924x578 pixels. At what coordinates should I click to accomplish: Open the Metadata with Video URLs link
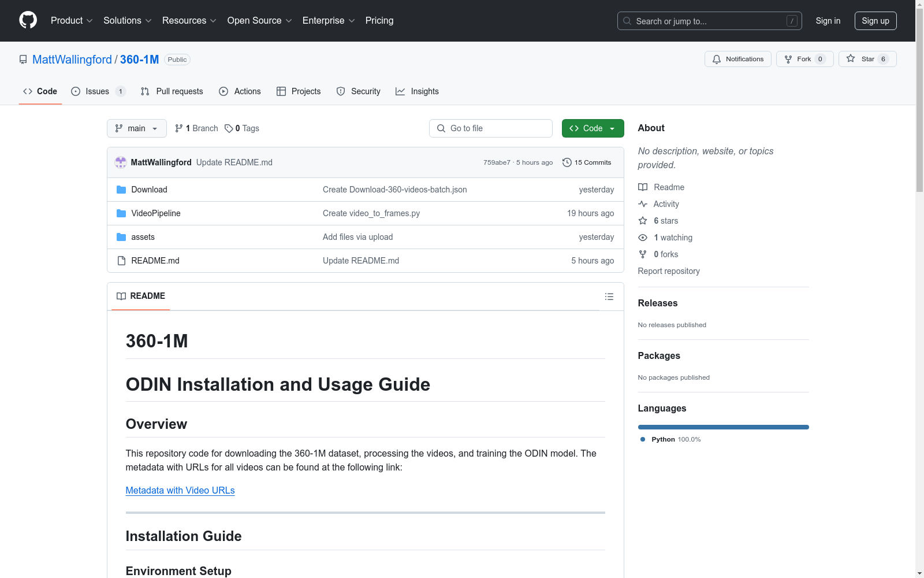[x=180, y=490]
